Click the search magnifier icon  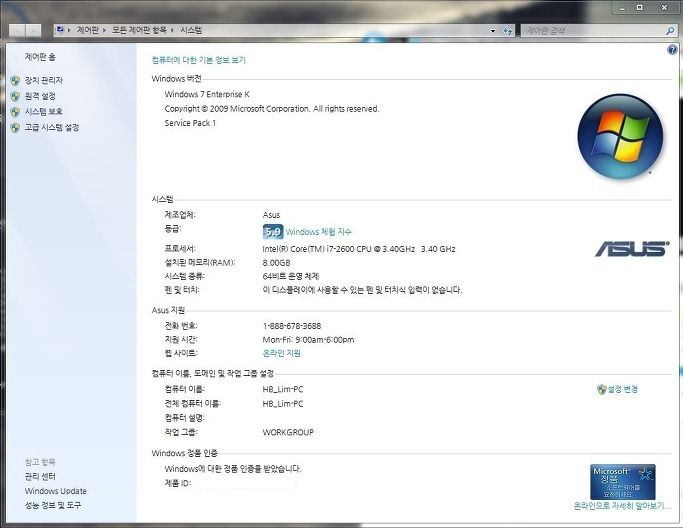670,30
